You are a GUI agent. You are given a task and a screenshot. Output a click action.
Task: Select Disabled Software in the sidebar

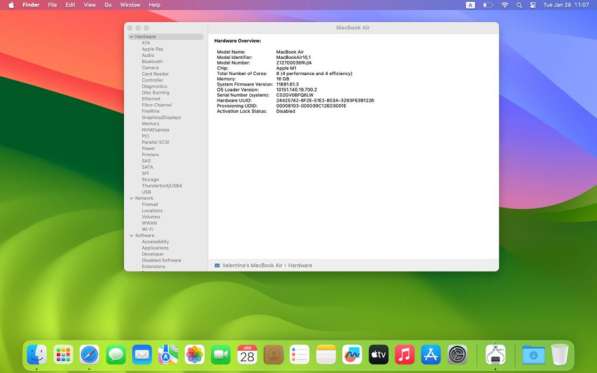pyautogui.click(x=161, y=260)
